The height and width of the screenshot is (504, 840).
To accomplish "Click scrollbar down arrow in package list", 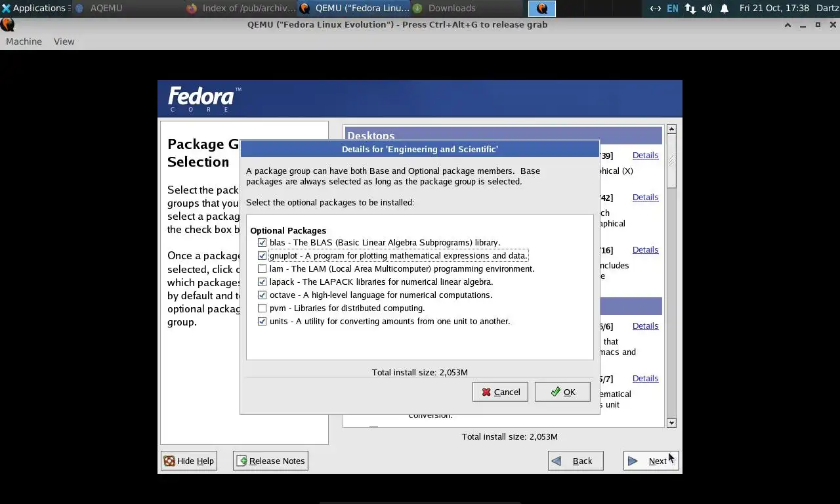I will click(x=671, y=423).
